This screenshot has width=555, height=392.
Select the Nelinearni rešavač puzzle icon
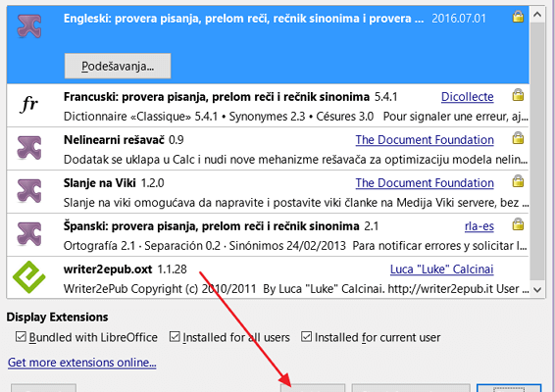[29, 148]
